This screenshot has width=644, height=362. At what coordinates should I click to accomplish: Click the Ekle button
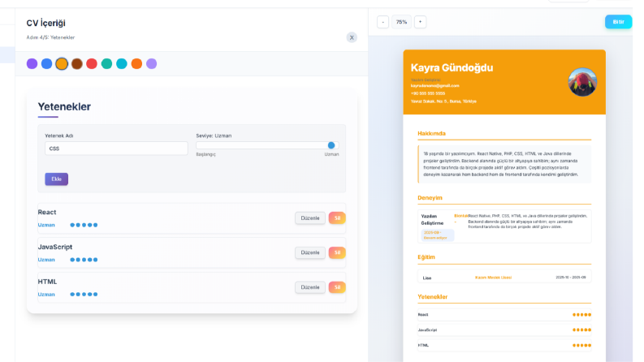(56, 179)
